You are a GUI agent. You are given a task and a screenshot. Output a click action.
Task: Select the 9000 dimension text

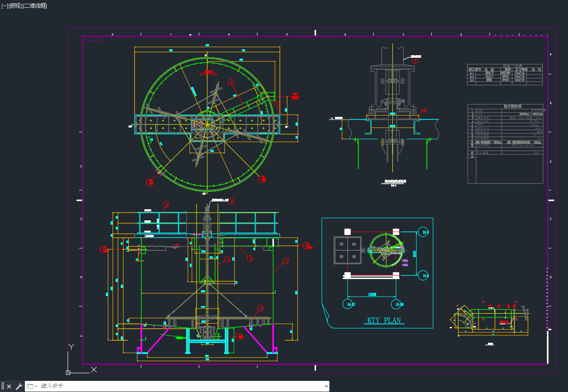coord(414,254)
